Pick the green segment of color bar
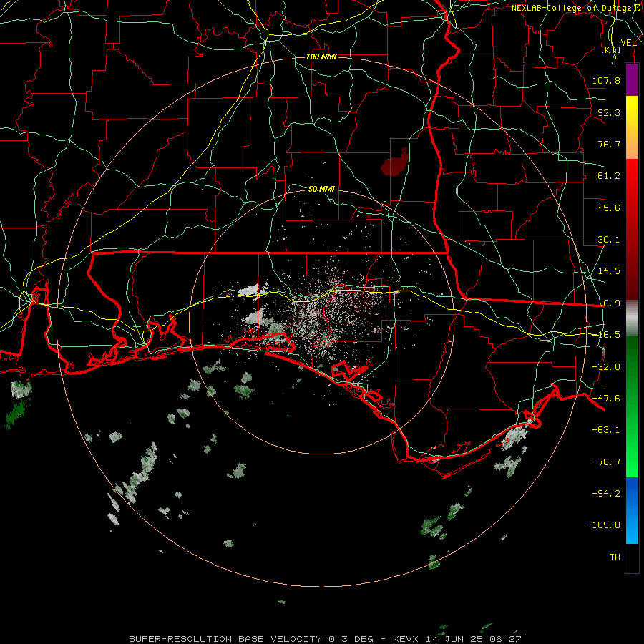644x644 pixels. point(632,406)
